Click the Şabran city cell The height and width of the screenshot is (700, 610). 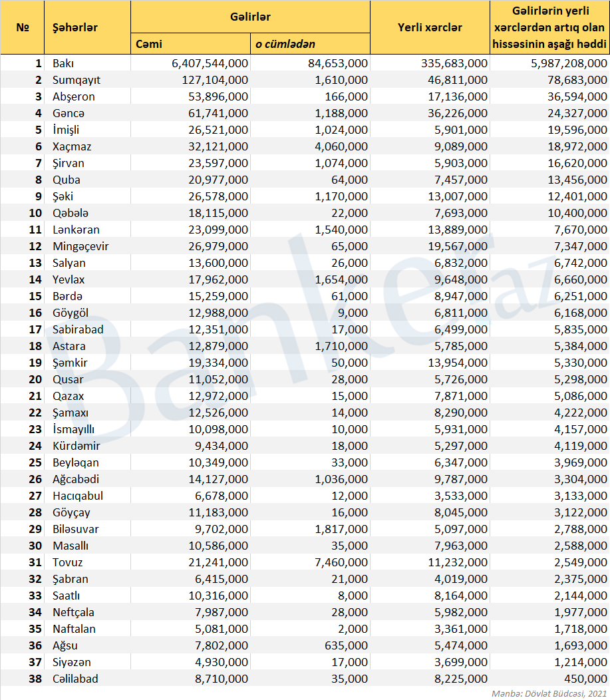pyautogui.click(x=87, y=579)
